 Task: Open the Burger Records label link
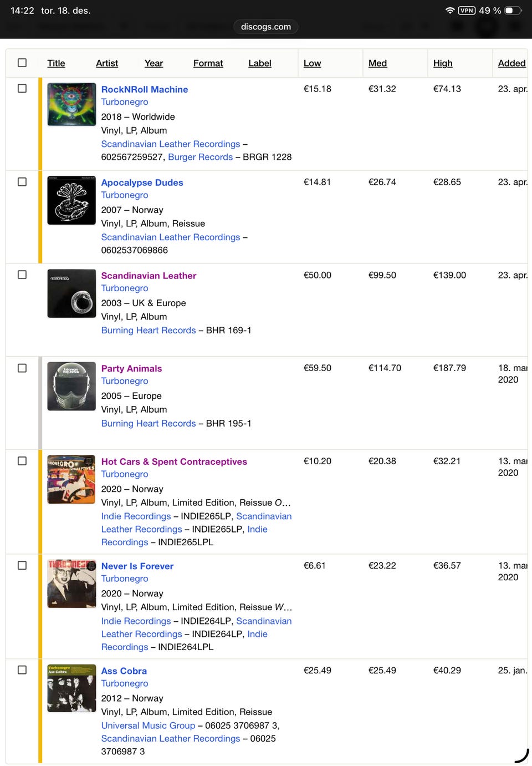click(200, 157)
